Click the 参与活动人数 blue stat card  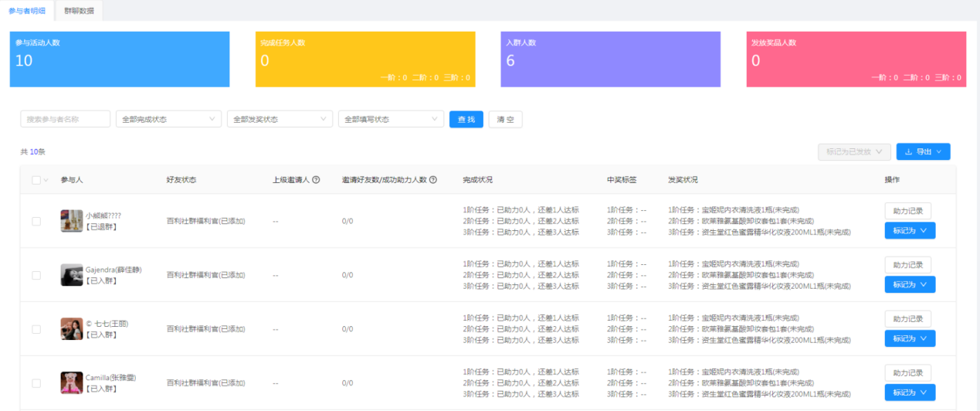(x=120, y=59)
